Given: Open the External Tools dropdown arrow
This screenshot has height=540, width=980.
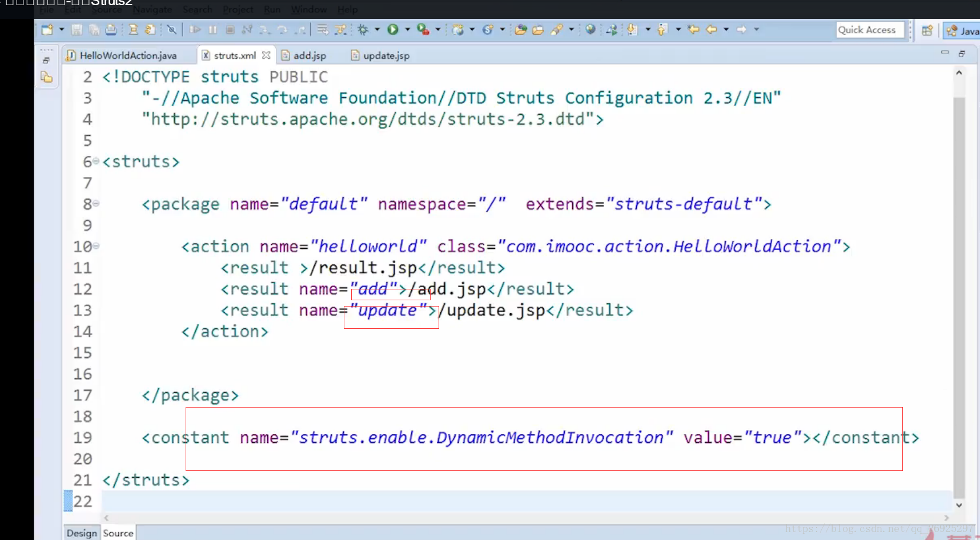Looking at the screenshot, I should (x=437, y=29).
